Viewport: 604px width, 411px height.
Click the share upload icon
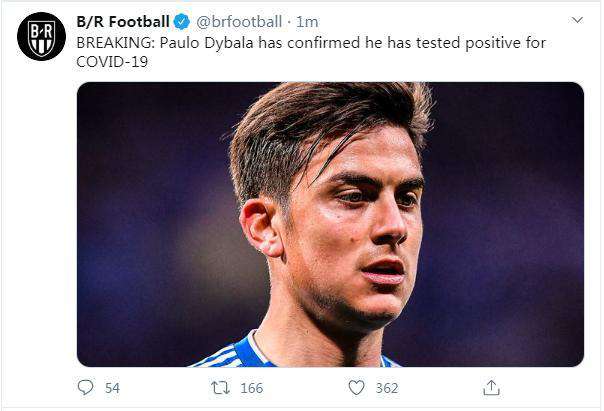(x=491, y=387)
